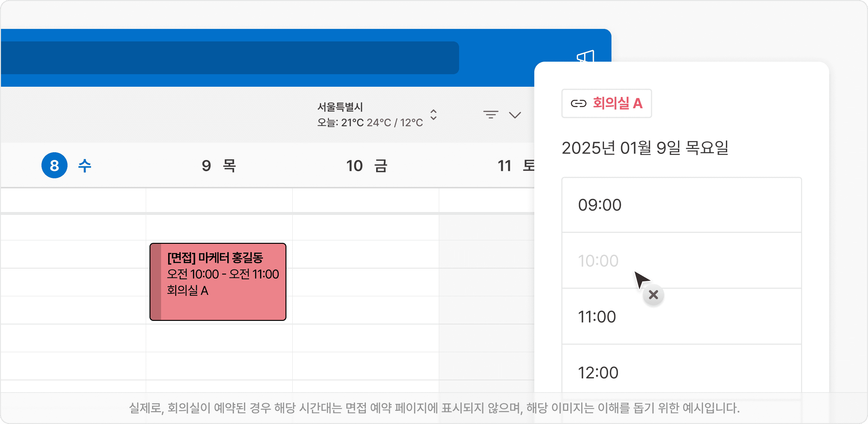Open the weather location selector arrows
Viewport: 868px width, 424px height.
point(433,116)
